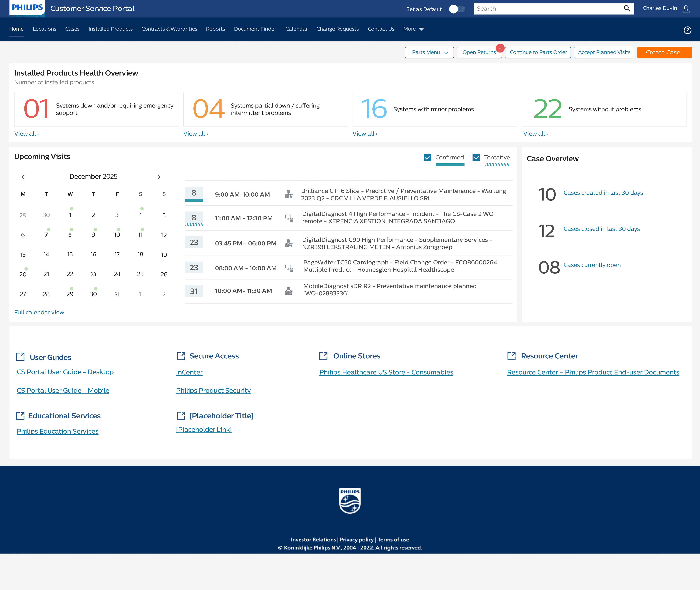Open the user profile icon
Screen dimensions: 700x590
686,9
